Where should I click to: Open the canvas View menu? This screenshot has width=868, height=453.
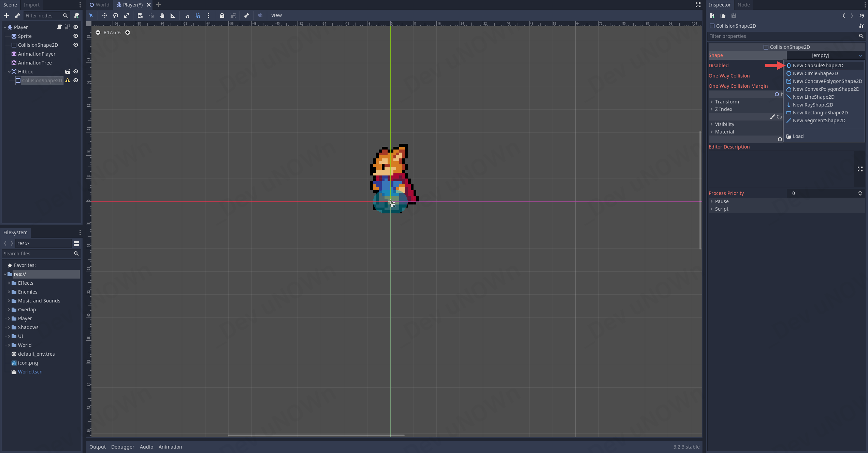coord(276,15)
